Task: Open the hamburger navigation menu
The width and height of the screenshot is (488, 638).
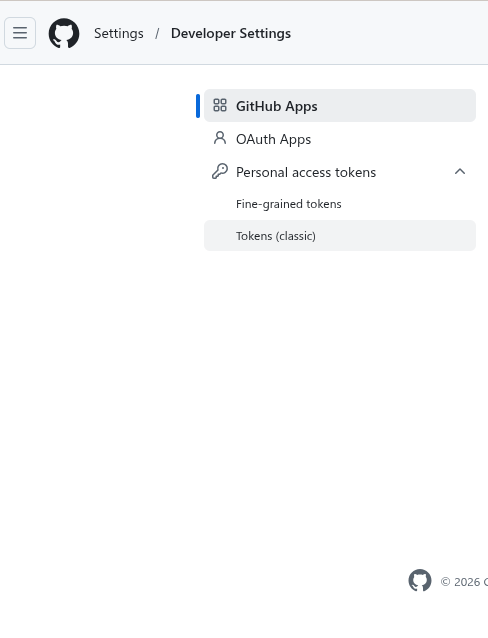Action: (x=20, y=33)
